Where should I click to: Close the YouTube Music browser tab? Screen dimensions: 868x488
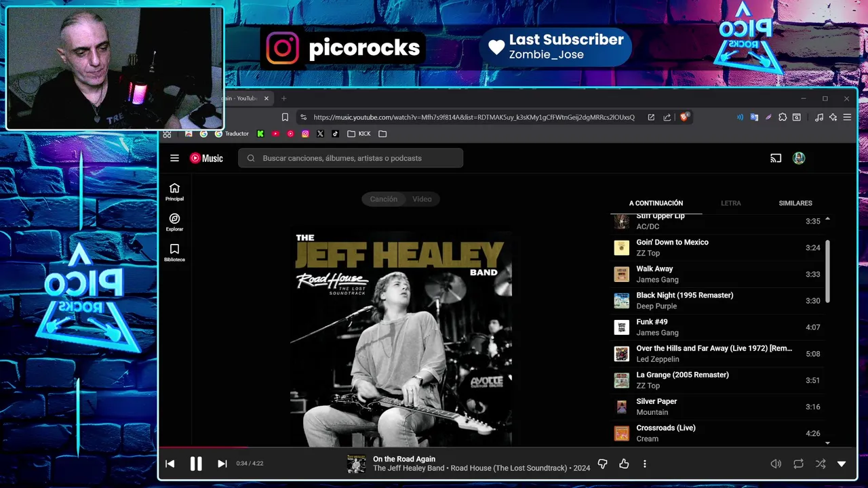coord(266,98)
